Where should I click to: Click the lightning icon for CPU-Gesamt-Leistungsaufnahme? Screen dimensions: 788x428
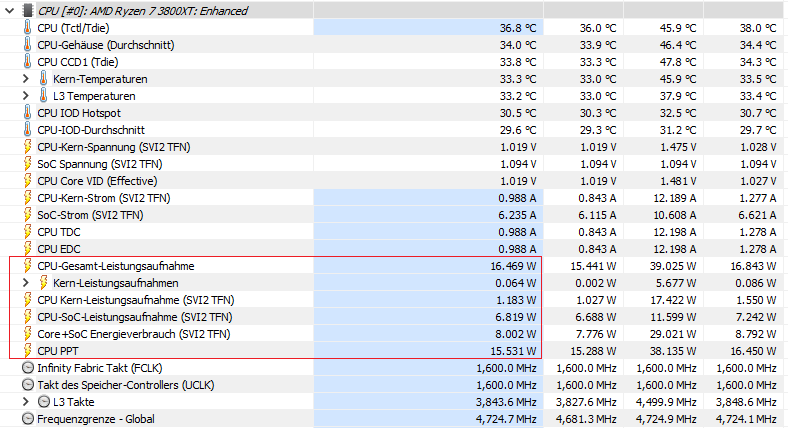[28, 266]
